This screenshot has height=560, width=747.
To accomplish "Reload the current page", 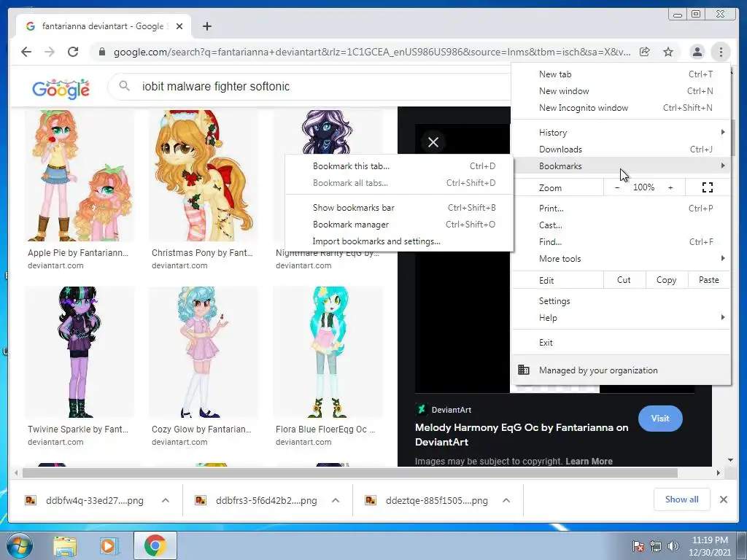I will click(73, 52).
